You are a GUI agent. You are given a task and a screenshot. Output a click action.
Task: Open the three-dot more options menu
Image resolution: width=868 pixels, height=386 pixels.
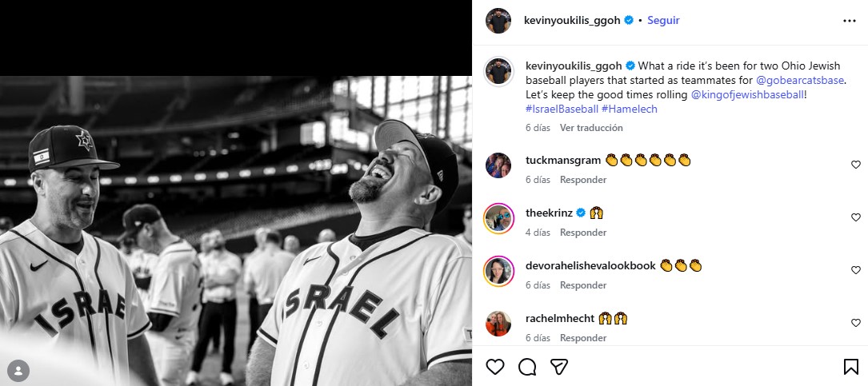[x=849, y=21]
